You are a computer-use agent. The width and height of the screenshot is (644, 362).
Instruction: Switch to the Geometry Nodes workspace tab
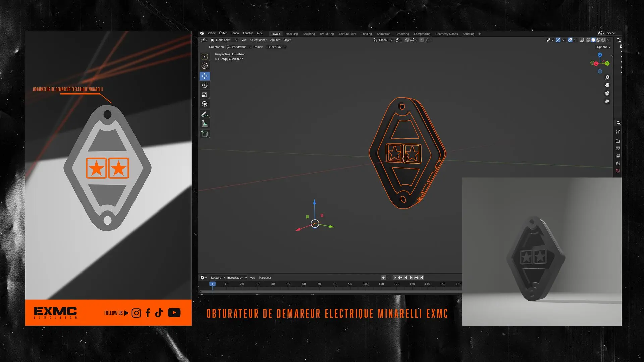click(446, 34)
